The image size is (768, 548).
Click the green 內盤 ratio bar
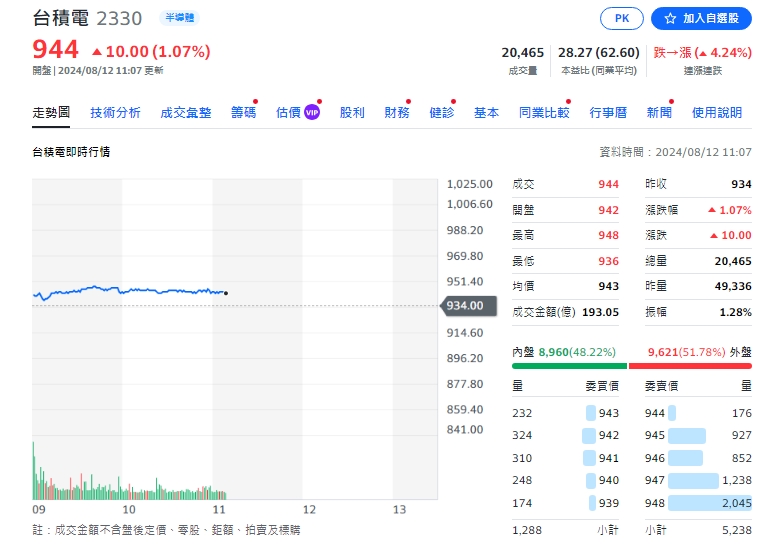569,366
